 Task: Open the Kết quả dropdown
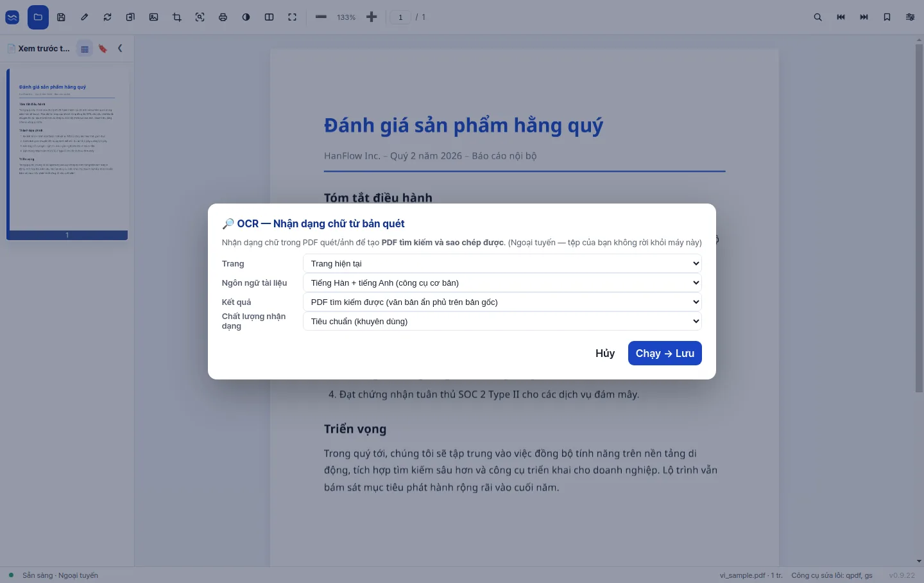[x=502, y=302]
